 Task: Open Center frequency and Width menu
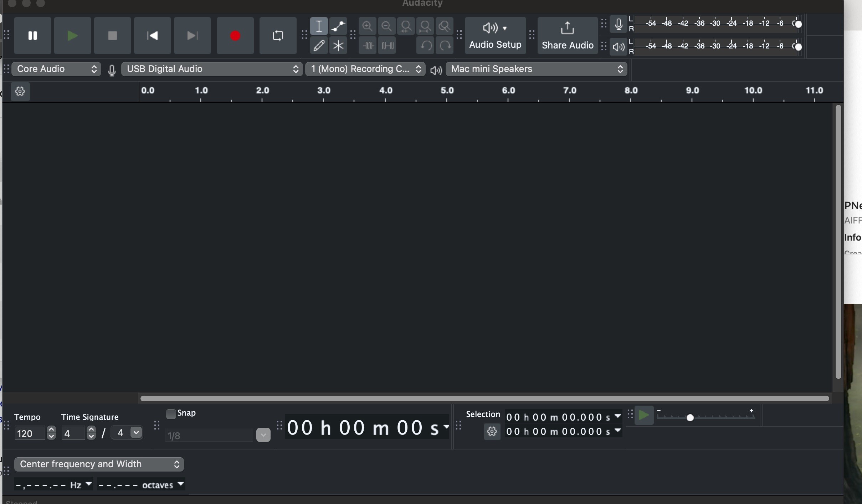pyautogui.click(x=99, y=464)
